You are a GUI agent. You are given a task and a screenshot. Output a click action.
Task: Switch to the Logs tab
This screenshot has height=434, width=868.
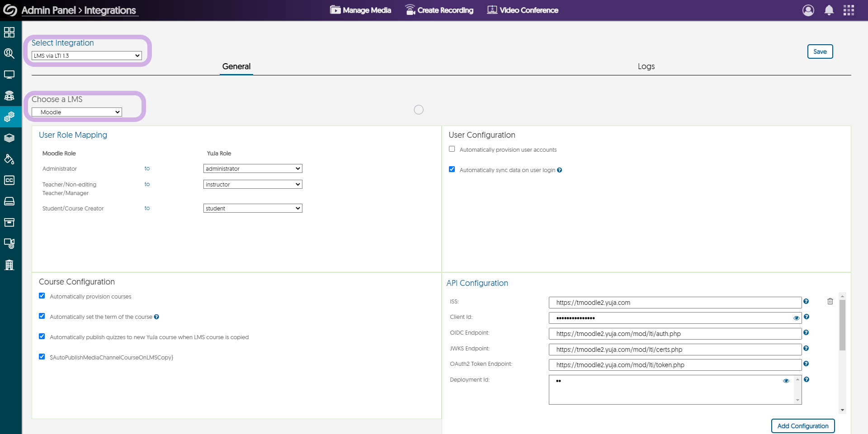646,66
